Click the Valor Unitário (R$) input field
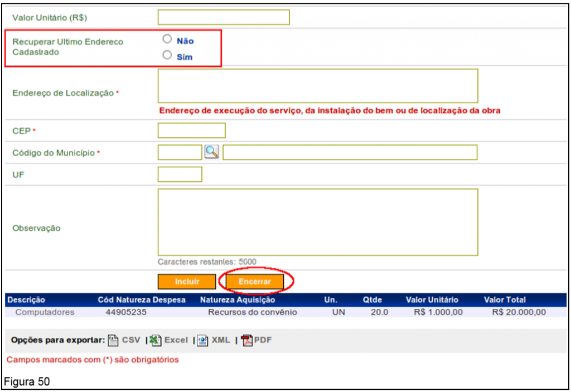 (x=224, y=17)
